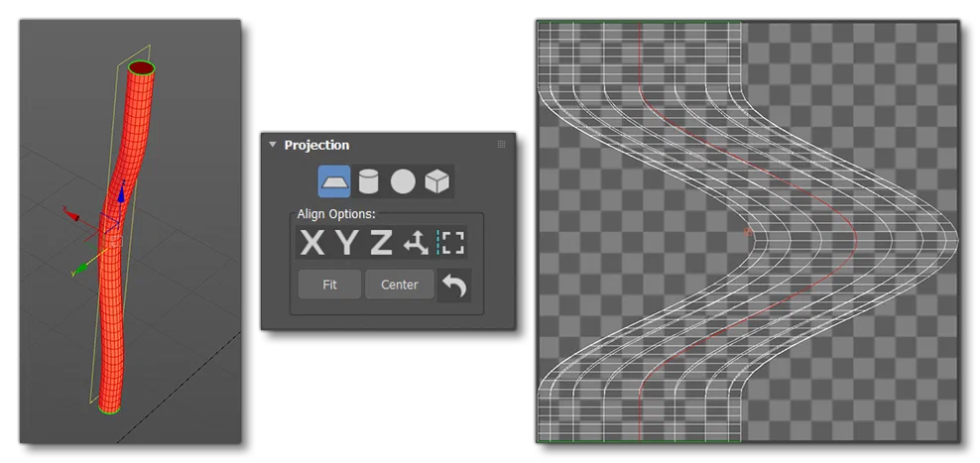Viewport: 980px width, 463px height.
Task: Click the blue Z axis gizmo arrow
Action: tap(122, 194)
